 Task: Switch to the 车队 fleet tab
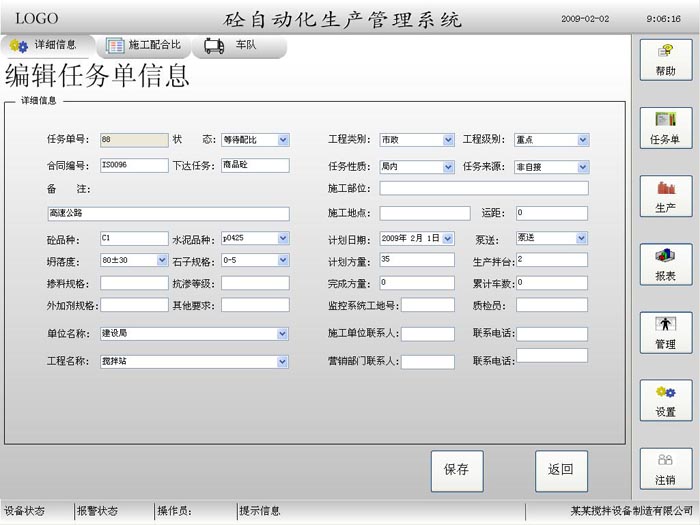point(235,45)
